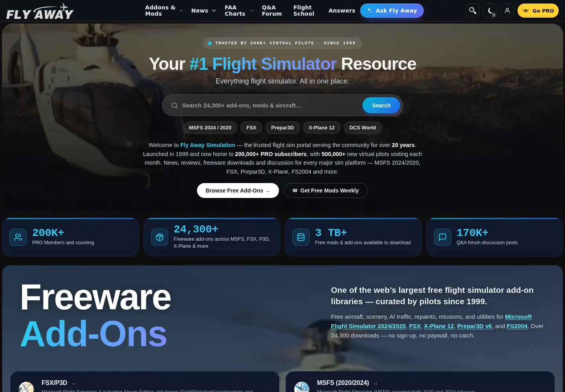Click the FSX/P3D round thumbnail icon
Screen dimensions: 565x392
tap(26, 387)
